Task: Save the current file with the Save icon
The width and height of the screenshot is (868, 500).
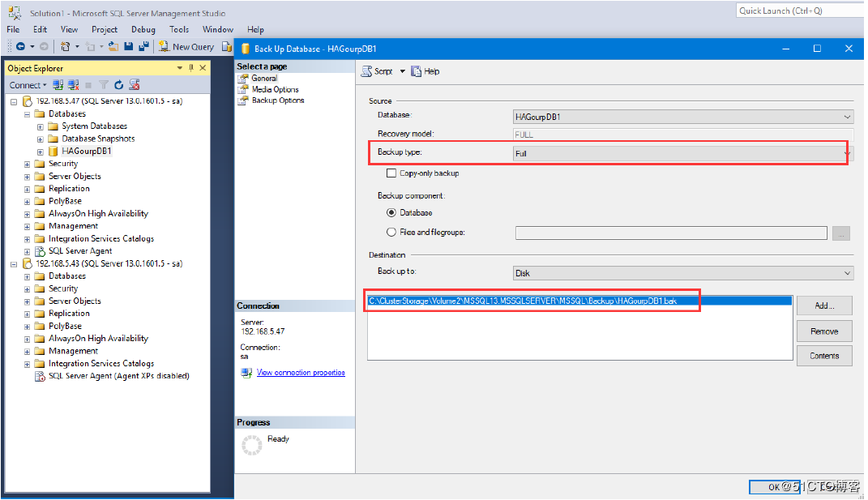Action: coord(128,46)
